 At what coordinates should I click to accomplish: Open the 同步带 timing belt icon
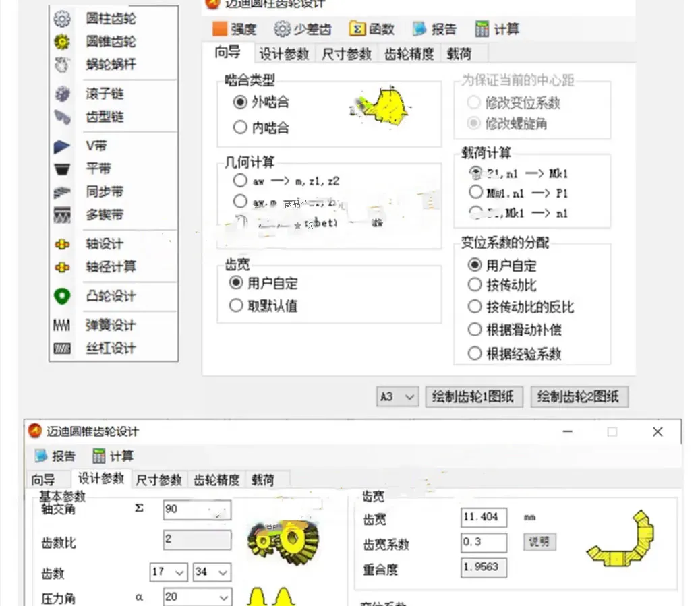62,192
